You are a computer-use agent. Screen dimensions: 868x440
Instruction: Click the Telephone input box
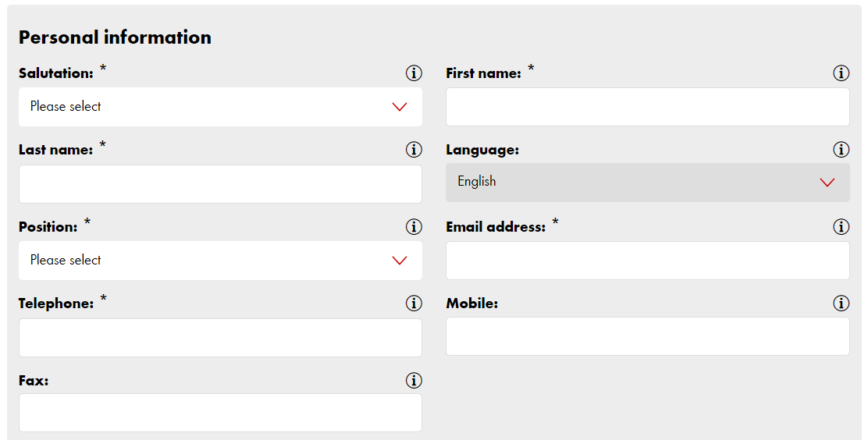(220, 338)
